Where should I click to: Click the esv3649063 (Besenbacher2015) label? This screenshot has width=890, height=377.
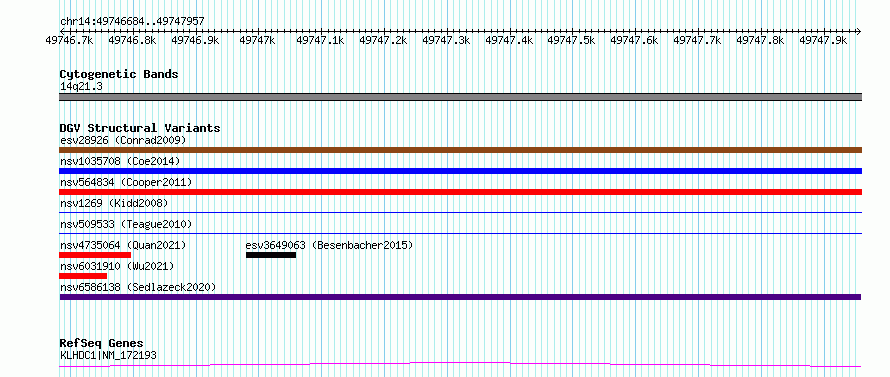330,245
